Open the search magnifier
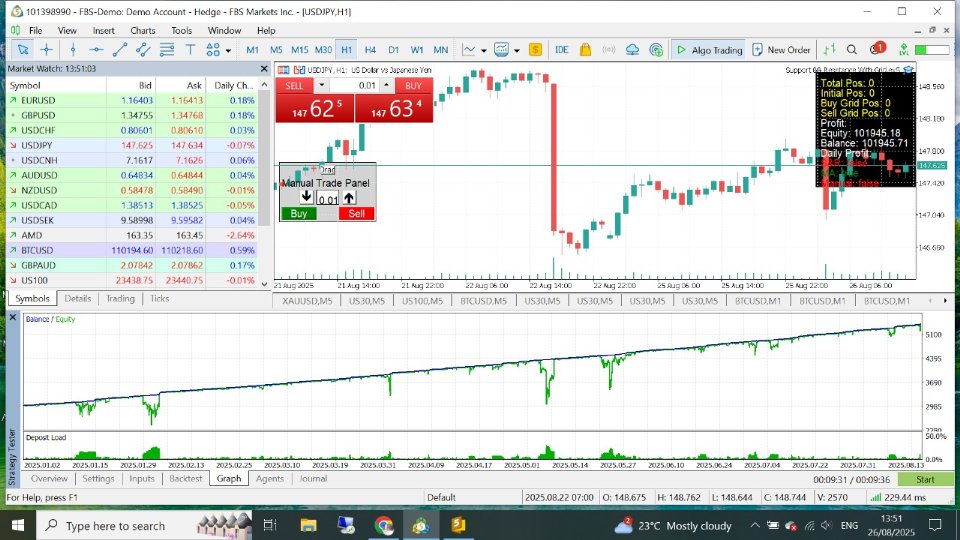 (852, 50)
